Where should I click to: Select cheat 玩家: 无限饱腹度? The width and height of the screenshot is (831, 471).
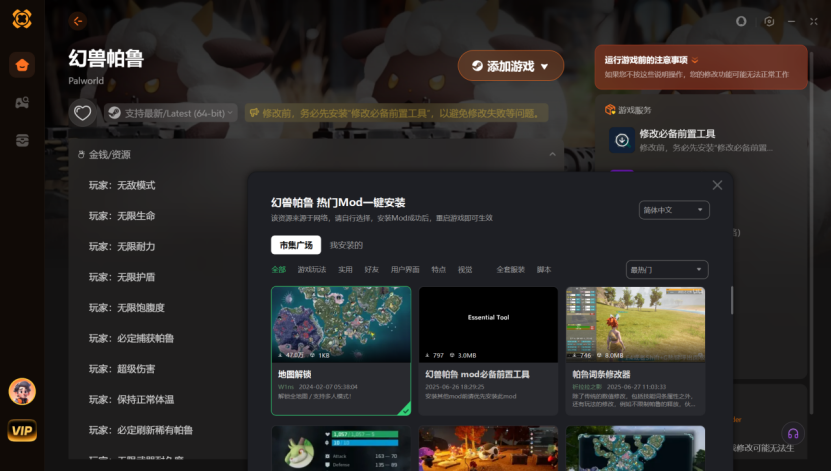pyautogui.click(x=127, y=308)
